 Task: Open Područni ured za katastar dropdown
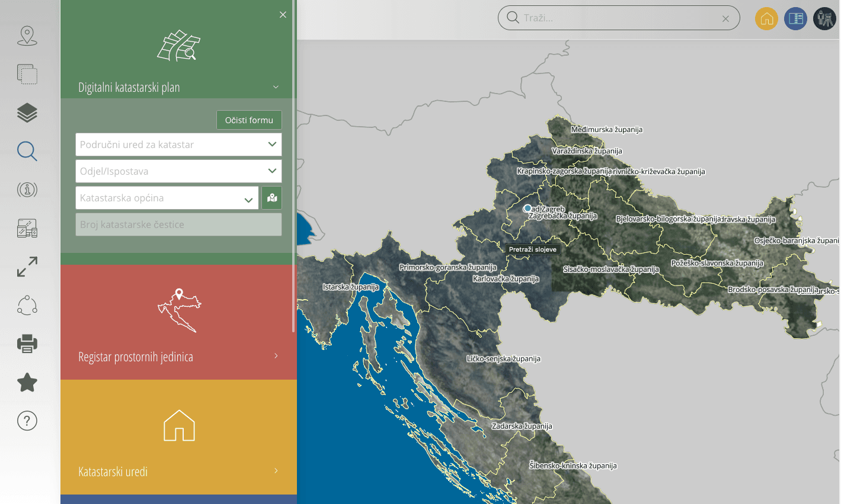click(x=178, y=145)
